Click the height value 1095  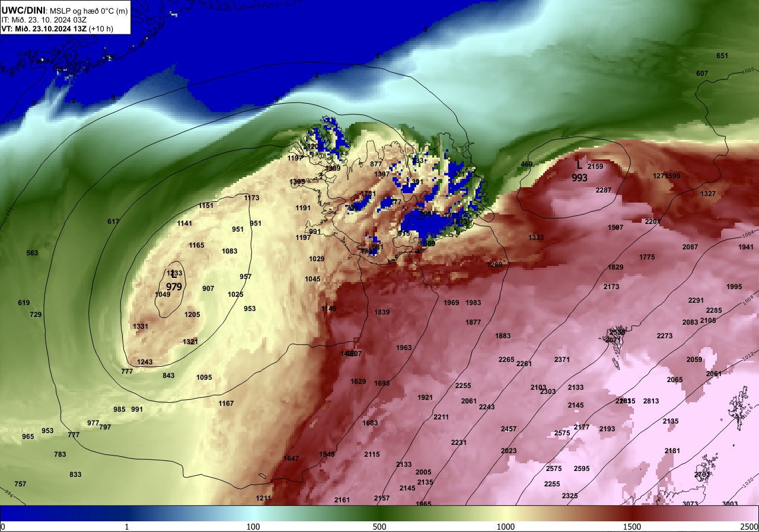204,377
